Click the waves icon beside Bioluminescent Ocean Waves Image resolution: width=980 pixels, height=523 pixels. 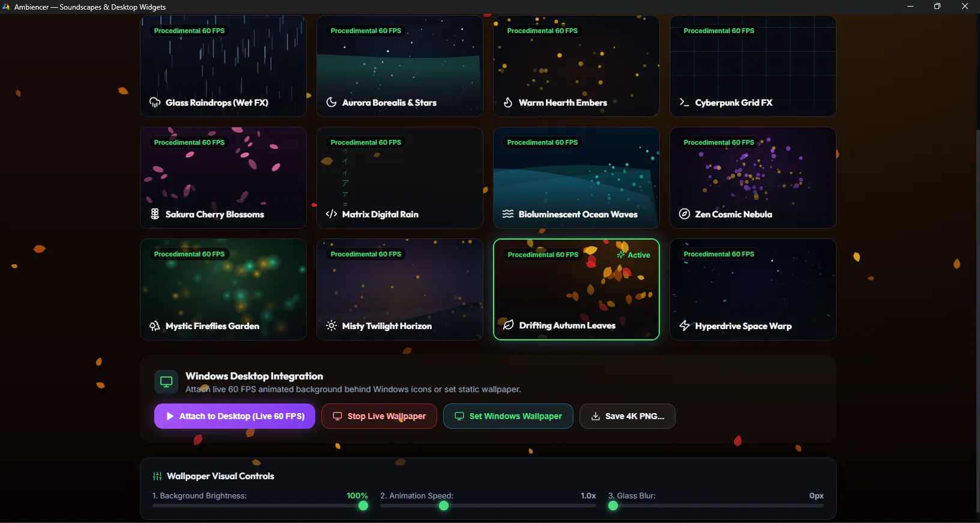[x=508, y=214]
